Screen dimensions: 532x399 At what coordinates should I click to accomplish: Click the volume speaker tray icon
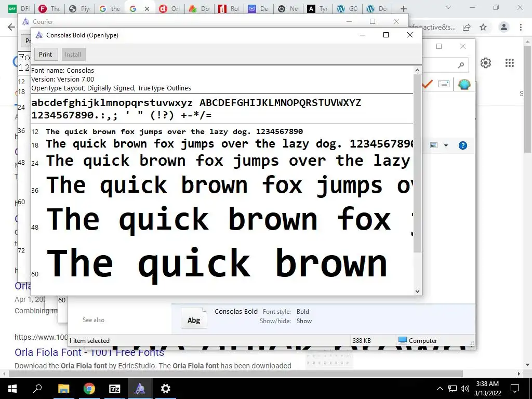pos(465,389)
